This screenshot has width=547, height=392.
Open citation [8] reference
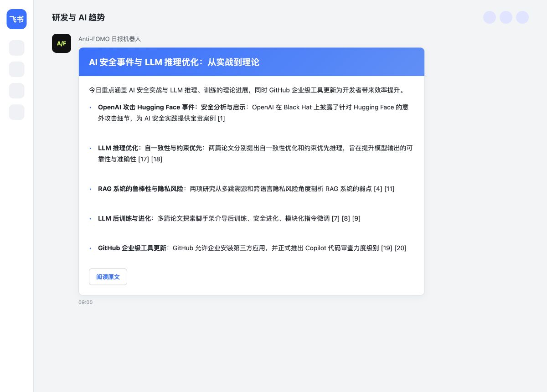(x=346, y=218)
